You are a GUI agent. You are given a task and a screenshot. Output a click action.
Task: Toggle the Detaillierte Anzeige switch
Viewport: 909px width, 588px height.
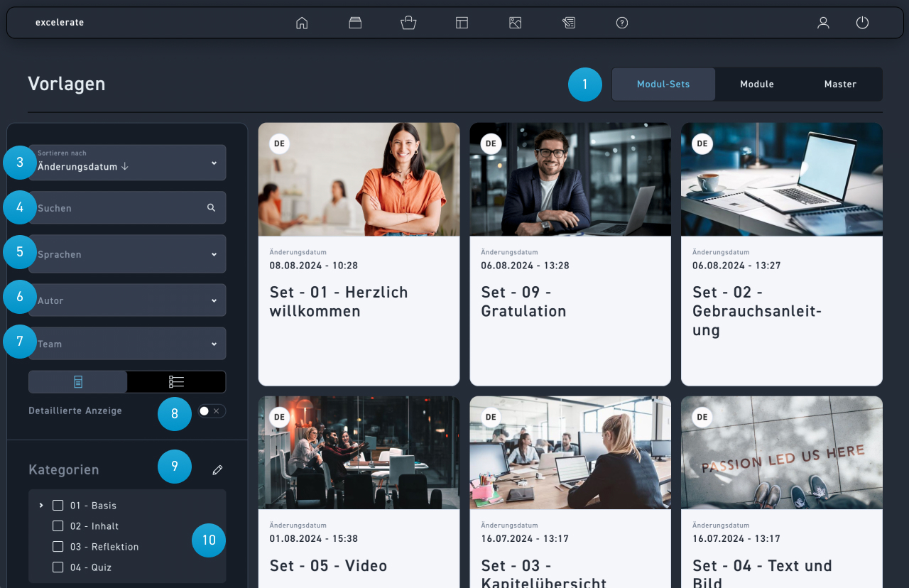pos(211,411)
